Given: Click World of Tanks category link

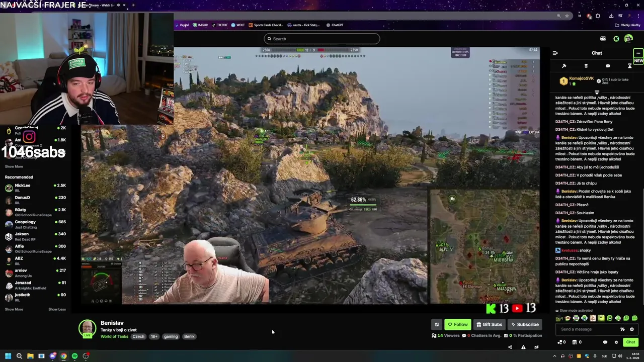Looking at the screenshot, I should click(114, 336).
